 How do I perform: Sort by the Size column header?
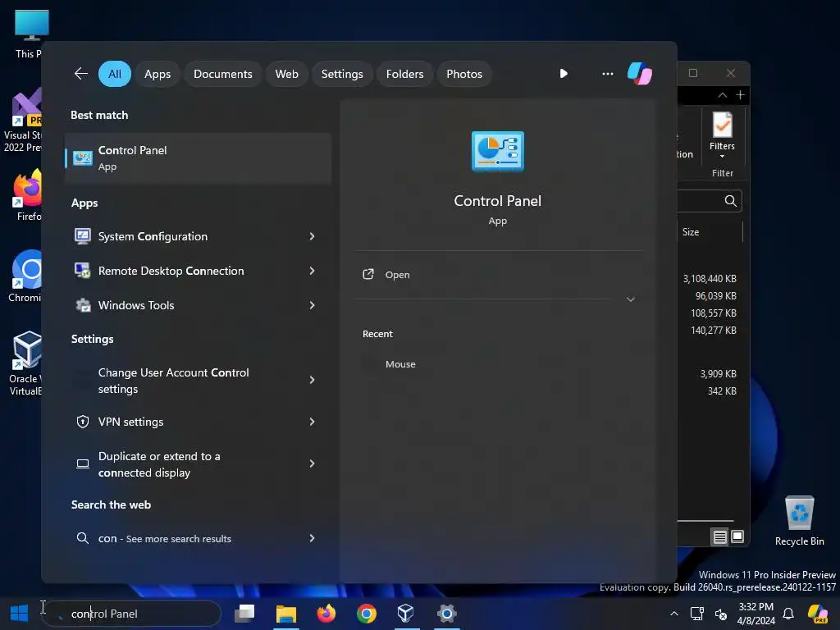[x=691, y=232]
